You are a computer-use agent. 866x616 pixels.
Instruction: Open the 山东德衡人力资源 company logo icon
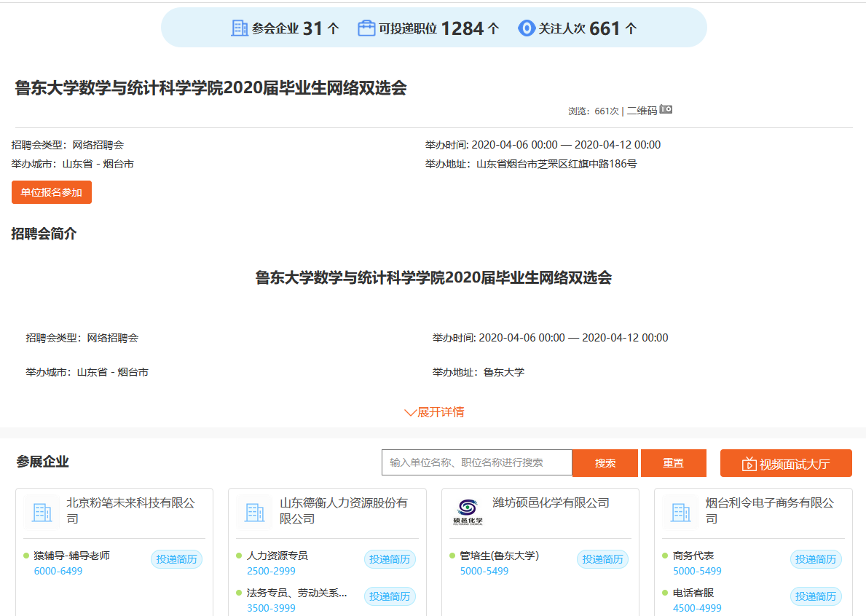tap(255, 512)
